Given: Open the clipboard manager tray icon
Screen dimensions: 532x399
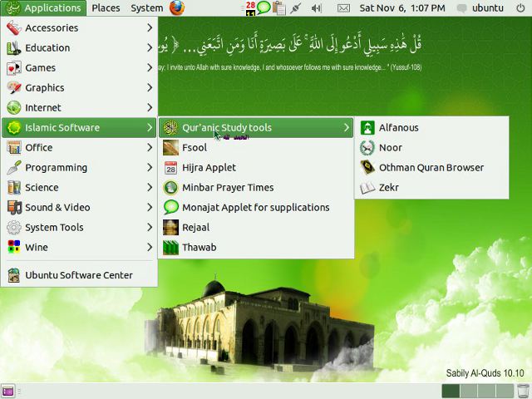Looking at the screenshot, I should pyautogui.click(x=279, y=8).
